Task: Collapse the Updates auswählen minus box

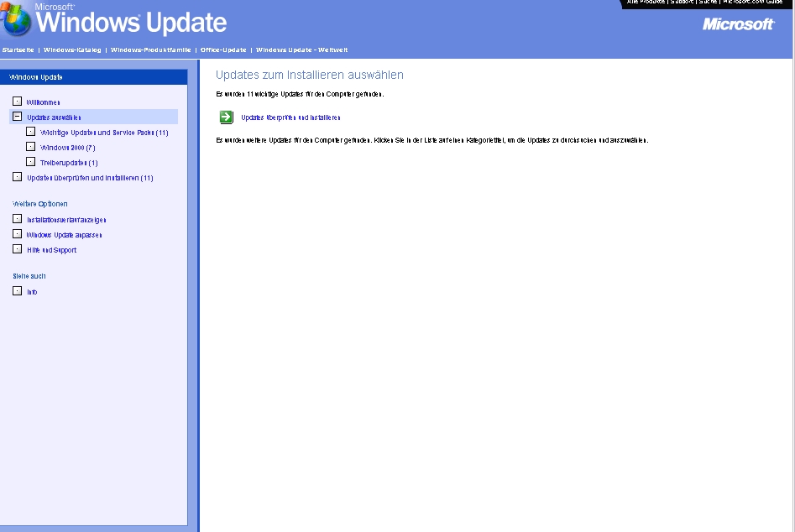Action: click(x=18, y=117)
